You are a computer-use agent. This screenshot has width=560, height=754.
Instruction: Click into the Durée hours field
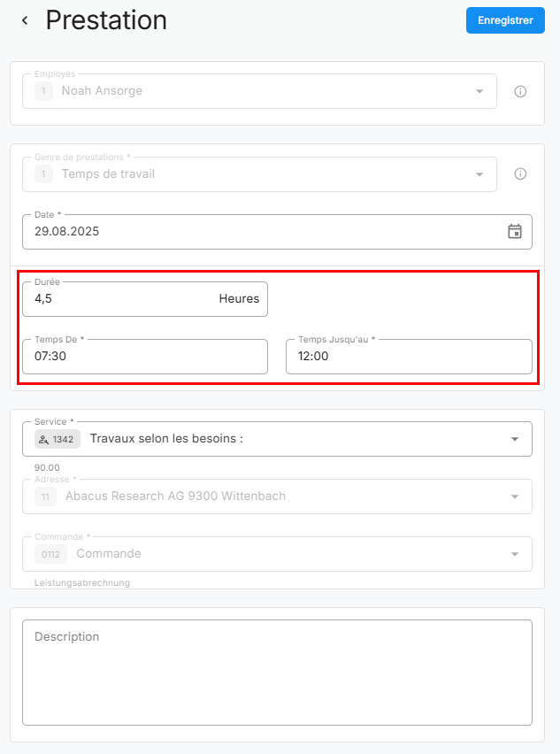[x=124, y=299]
